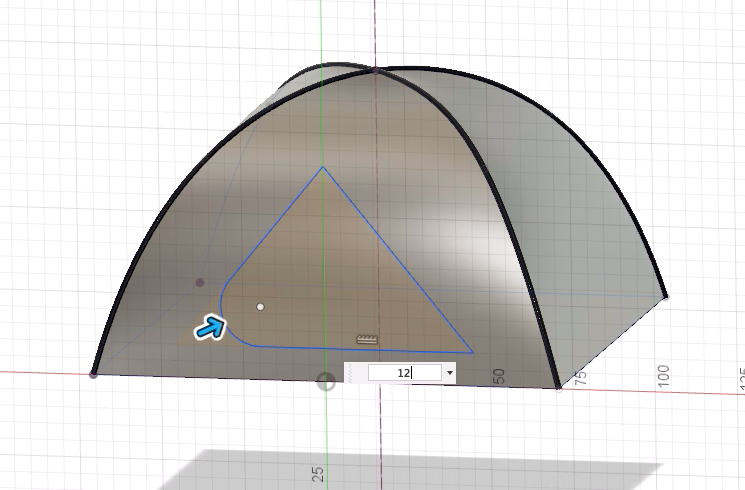Select the sketch point at the tent's front-left base
The image size is (745, 490).
point(93,375)
